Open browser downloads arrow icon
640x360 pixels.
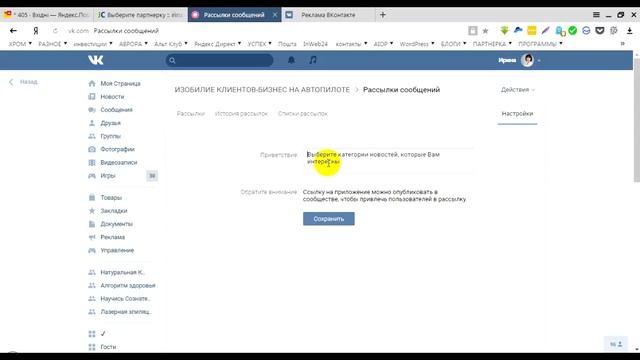pos(629,31)
